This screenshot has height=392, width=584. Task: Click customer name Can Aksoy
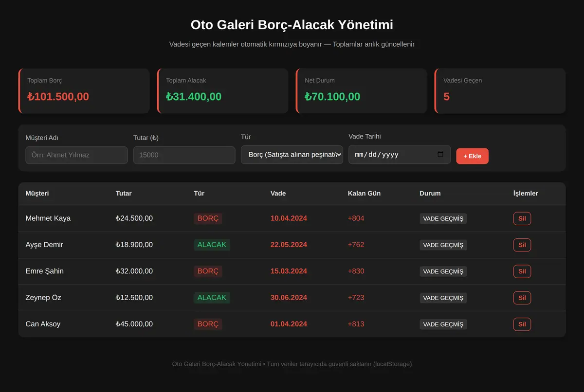coord(43,324)
